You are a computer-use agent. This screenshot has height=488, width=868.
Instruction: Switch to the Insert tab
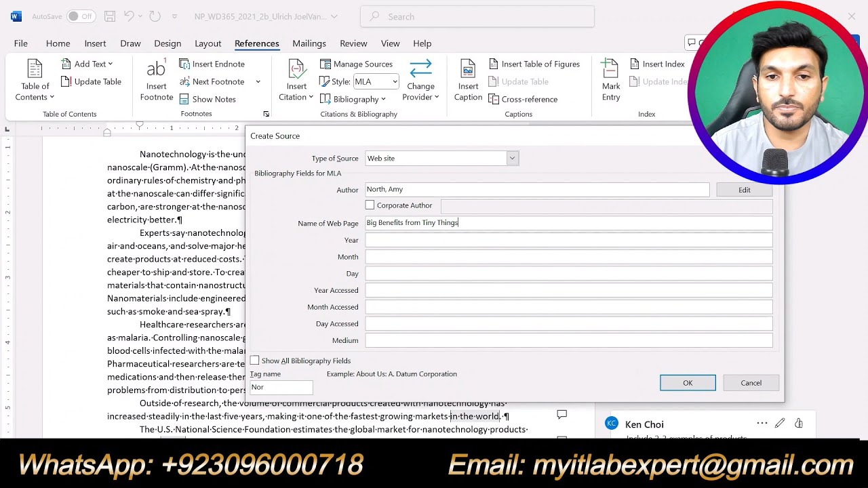[x=95, y=43]
